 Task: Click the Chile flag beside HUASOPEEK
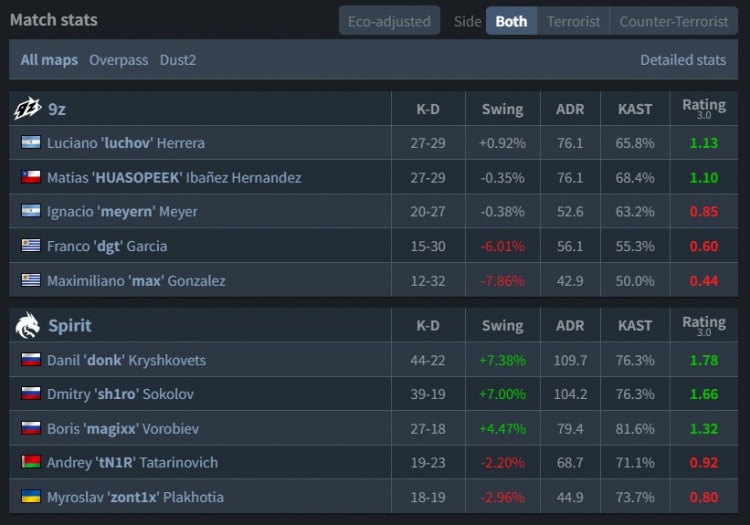pos(30,177)
